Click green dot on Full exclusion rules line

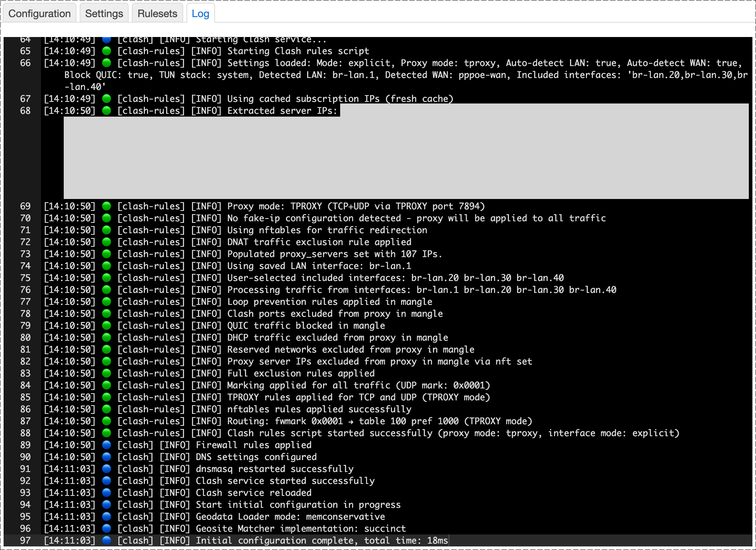106,373
